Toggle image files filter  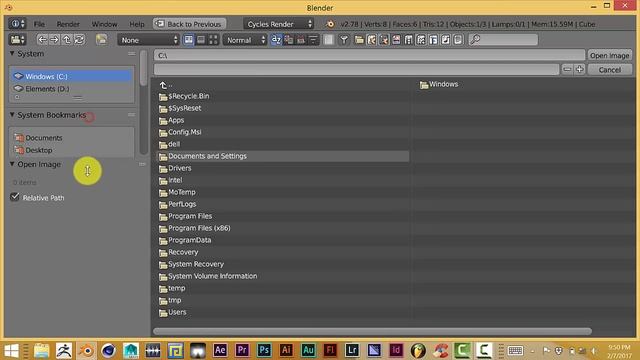pos(396,40)
